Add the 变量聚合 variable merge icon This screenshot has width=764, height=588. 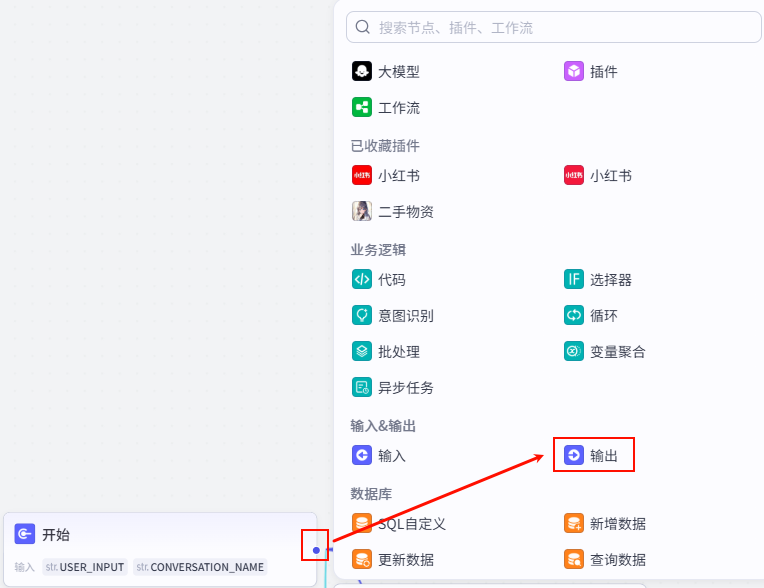(x=573, y=351)
